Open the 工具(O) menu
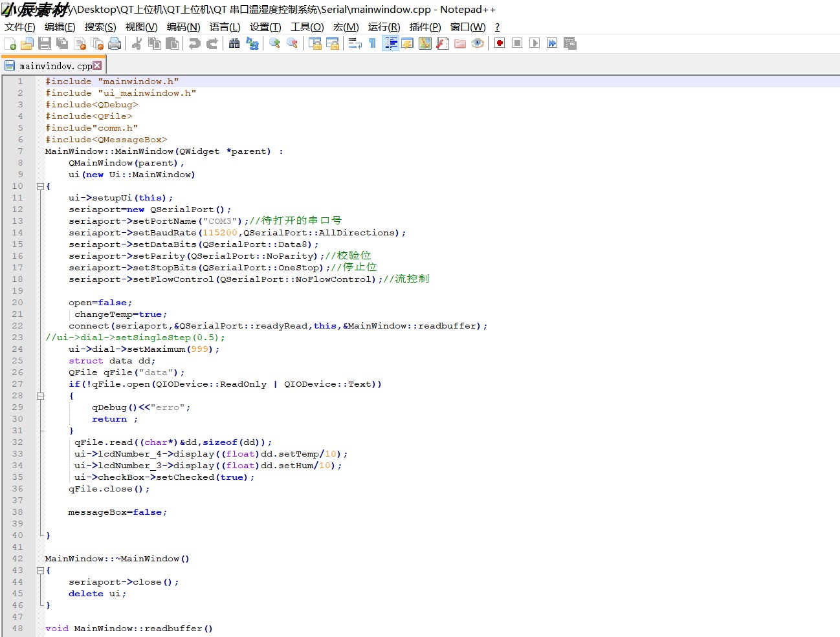This screenshot has height=637, width=840. 307,27
